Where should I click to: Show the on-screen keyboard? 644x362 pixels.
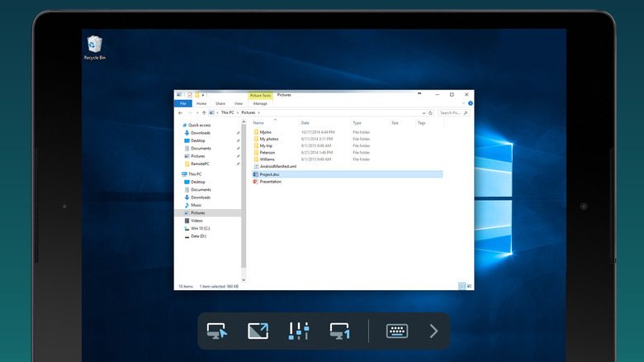coord(397,331)
